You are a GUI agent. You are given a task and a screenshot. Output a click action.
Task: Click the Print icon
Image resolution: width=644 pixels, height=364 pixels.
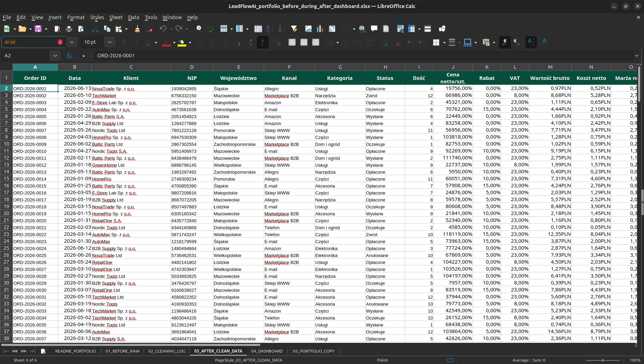69,29
